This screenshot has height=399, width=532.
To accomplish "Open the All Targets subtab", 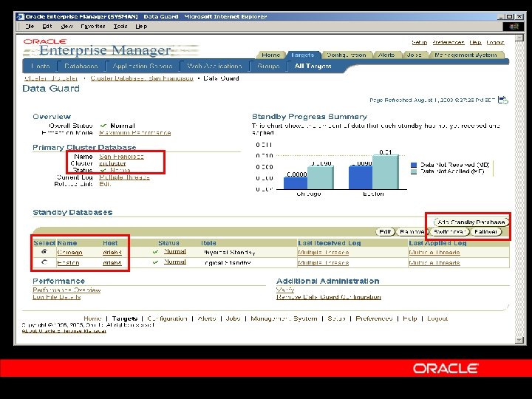I will pos(313,66).
